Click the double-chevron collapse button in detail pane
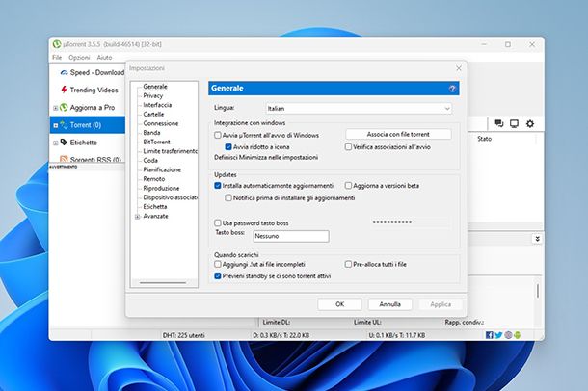This screenshot has height=391, width=588. coord(537,239)
